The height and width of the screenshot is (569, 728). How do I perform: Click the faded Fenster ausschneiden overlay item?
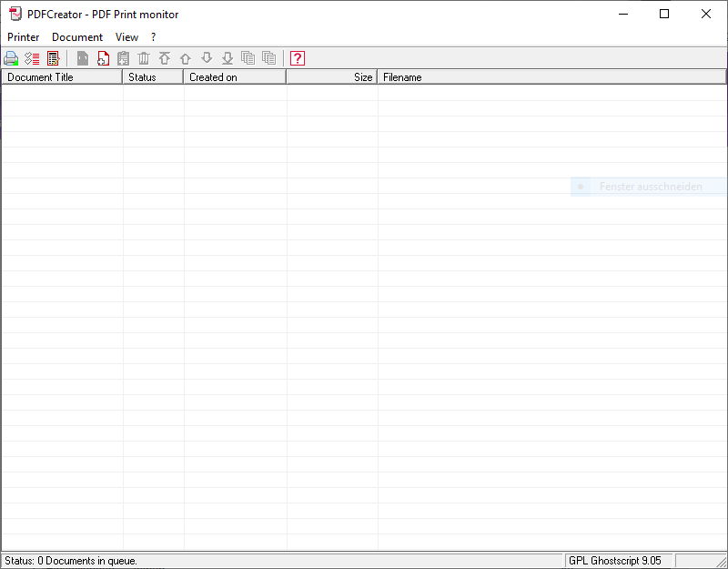click(649, 187)
